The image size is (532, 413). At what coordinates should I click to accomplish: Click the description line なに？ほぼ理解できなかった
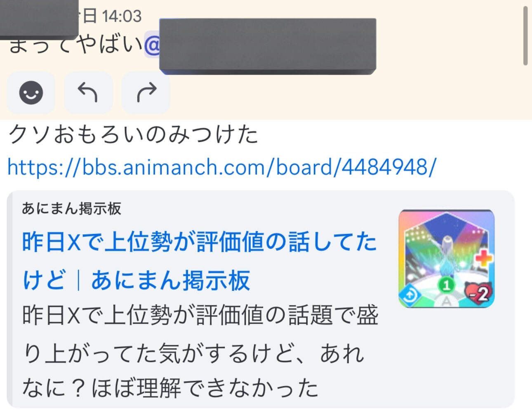[x=170, y=388]
